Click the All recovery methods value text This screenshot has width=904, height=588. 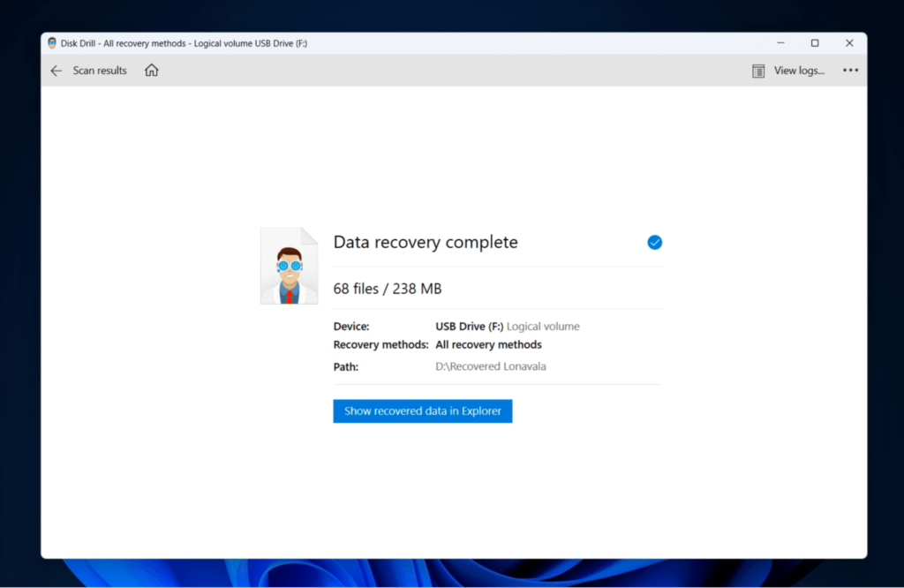[x=488, y=345]
